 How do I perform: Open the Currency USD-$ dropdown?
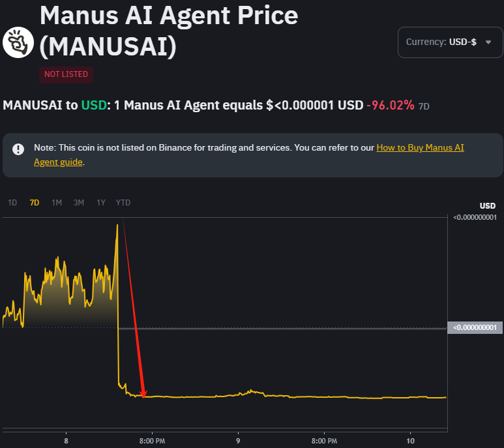(450, 42)
